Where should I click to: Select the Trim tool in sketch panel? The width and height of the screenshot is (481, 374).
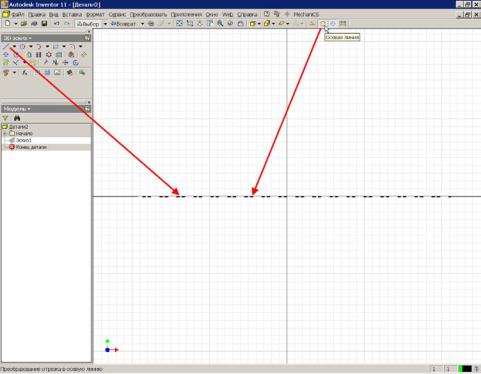click(55, 63)
